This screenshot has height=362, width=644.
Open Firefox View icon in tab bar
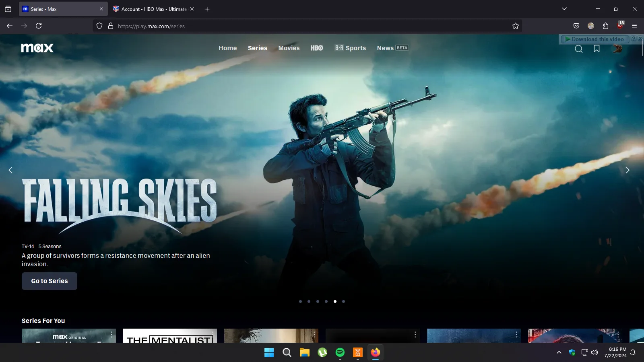(x=8, y=9)
